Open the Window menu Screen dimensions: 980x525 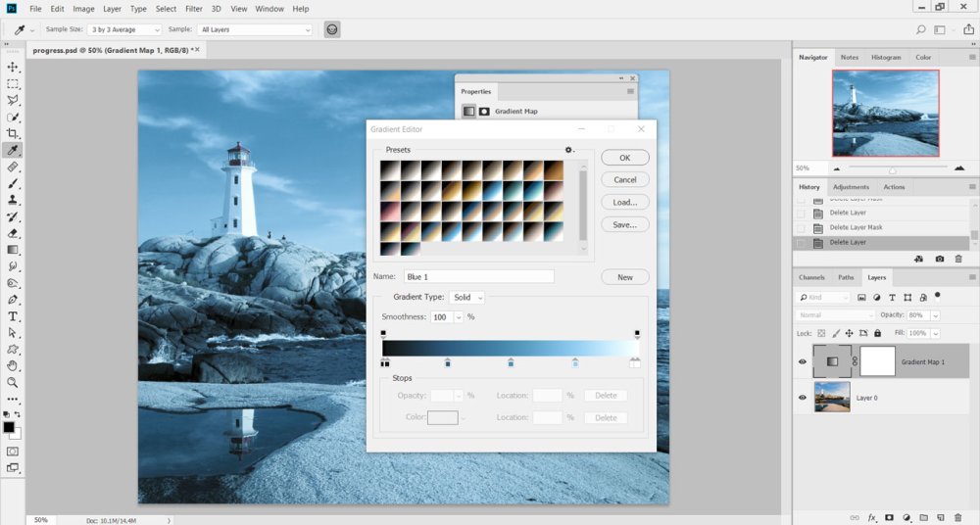coord(269,9)
